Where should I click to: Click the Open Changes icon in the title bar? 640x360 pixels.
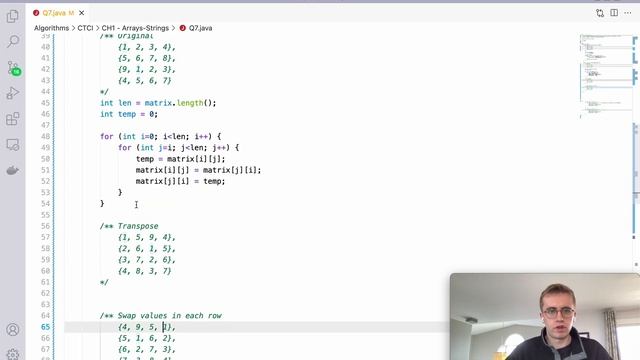tap(600, 13)
